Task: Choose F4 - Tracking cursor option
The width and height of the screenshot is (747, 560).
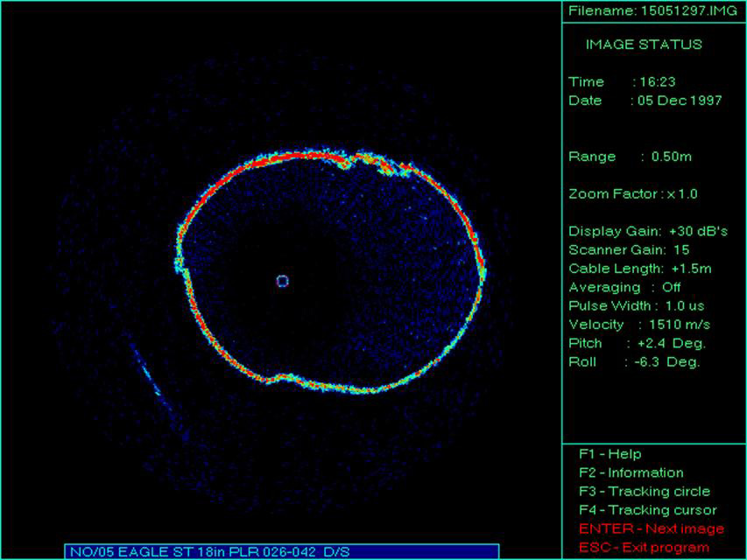Action: coord(648,509)
